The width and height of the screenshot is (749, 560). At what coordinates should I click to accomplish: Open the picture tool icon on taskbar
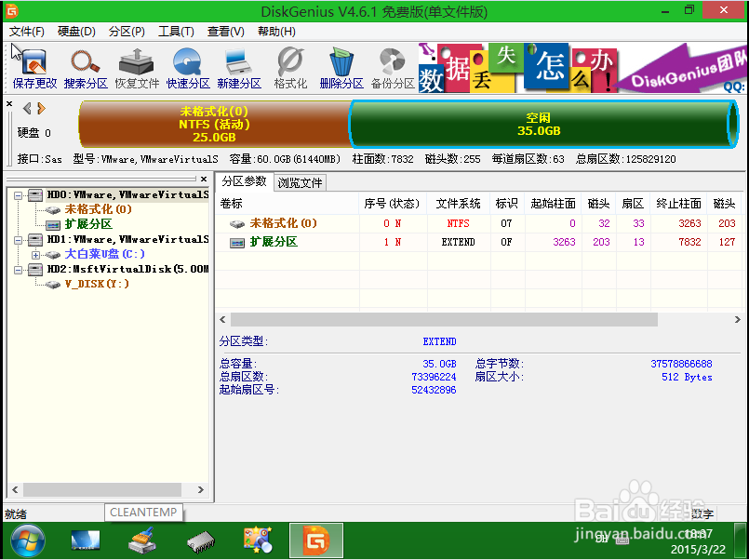pos(258,540)
